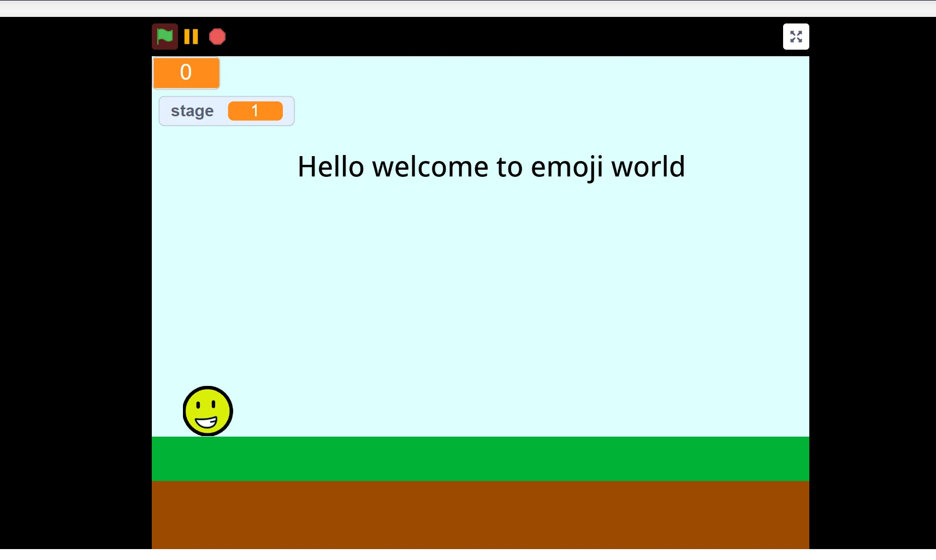Toggle playback with the pause control
This screenshot has width=936, height=560.
click(191, 37)
